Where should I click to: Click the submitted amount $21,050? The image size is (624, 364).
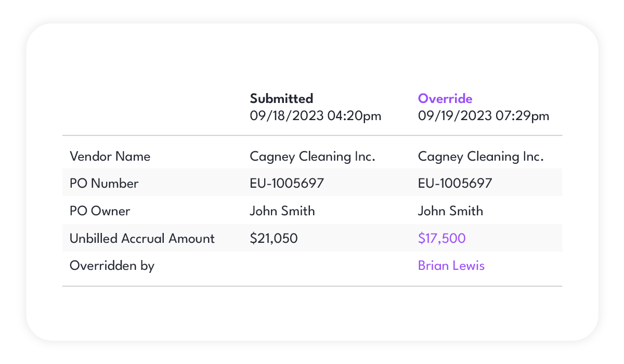(x=274, y=238)
